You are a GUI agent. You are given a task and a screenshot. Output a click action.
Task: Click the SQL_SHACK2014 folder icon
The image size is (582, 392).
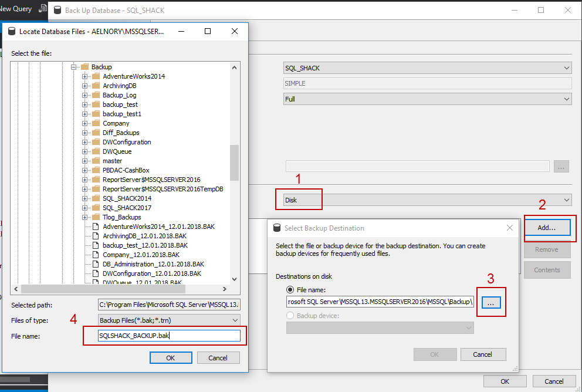point(96,198)
